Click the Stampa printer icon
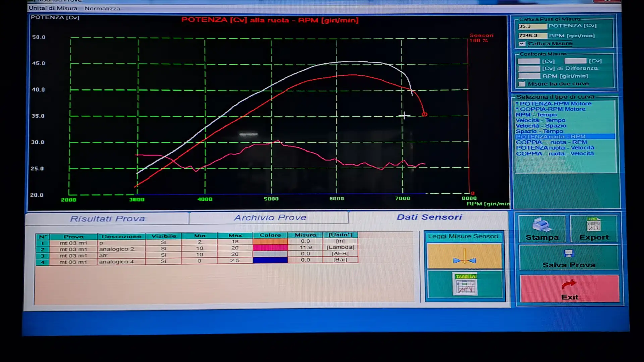 coord(542,225)
